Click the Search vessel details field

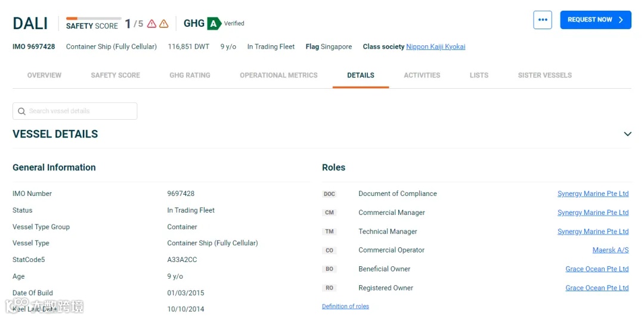click(75, 111)
